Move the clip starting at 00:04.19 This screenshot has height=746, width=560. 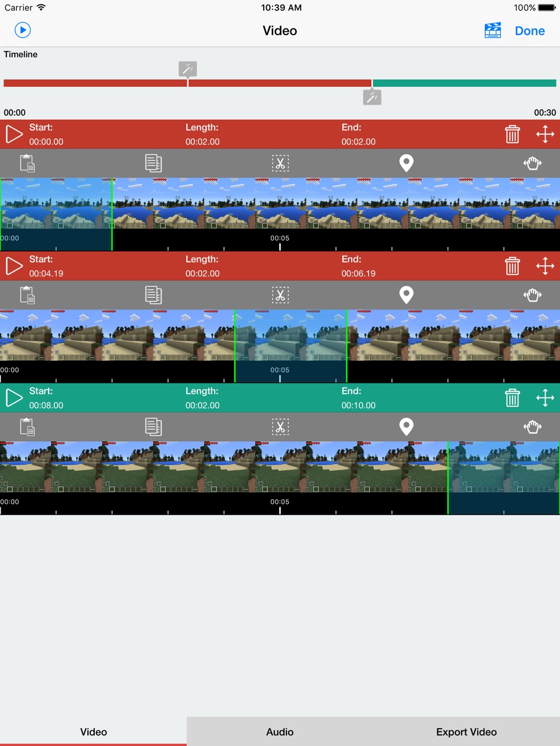tap(545, 266)
